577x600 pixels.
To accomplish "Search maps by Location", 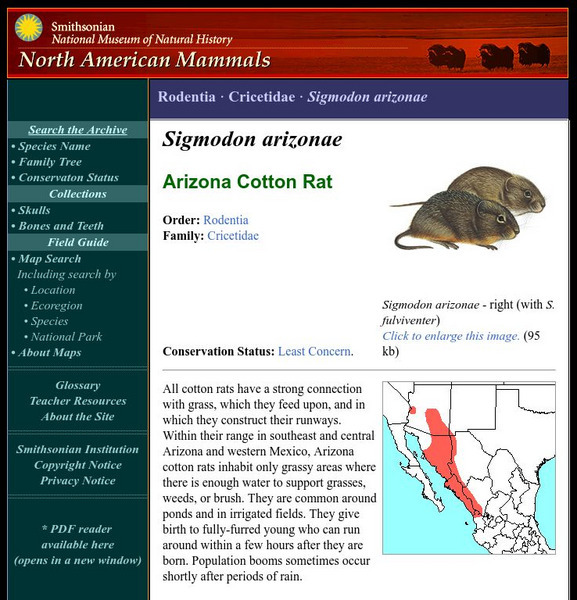I will click(x=53, y=290).
